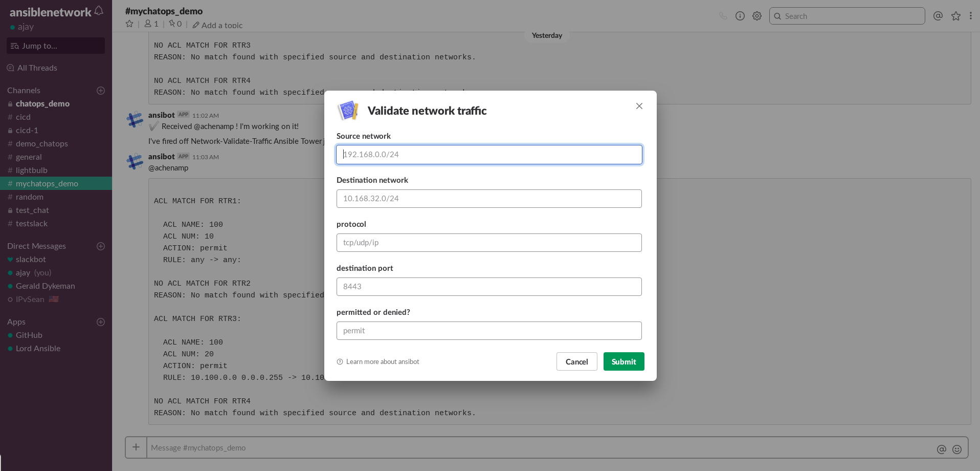The width and height of the screenshot is (980, 471).
Task: Cancel the network traffic validation form
Action: pyautogui.click(x=576, y=361)
